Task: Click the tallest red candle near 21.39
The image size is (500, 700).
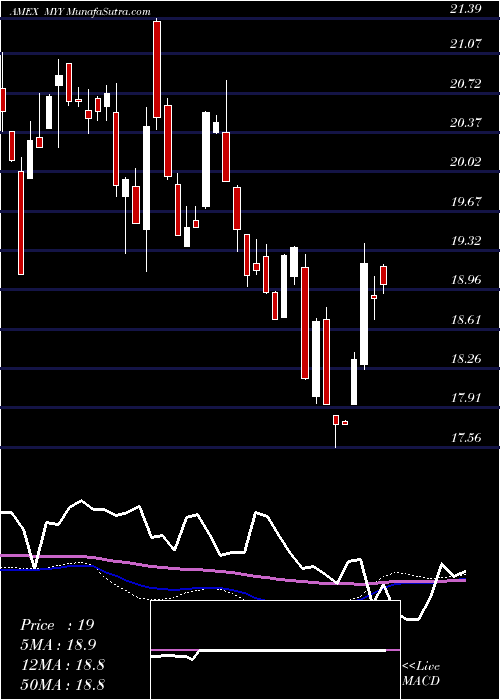Action: [157, 70]
